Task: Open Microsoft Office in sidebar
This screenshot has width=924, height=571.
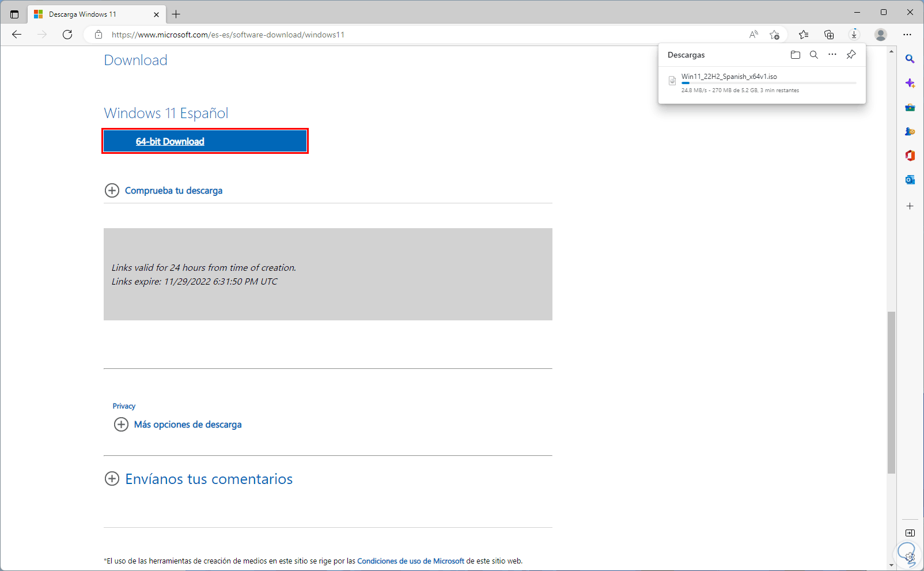Action: tap(910, 156)
